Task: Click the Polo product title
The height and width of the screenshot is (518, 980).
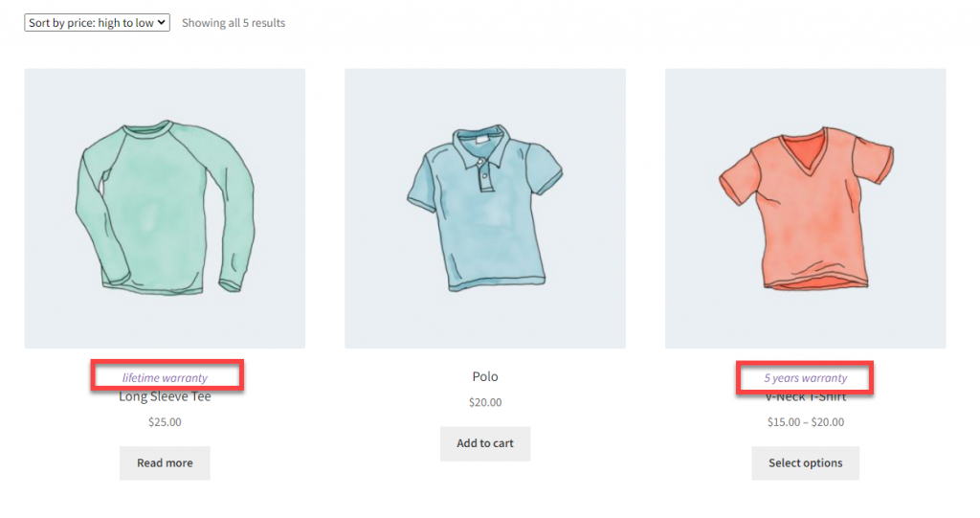Action: point(485,376)
